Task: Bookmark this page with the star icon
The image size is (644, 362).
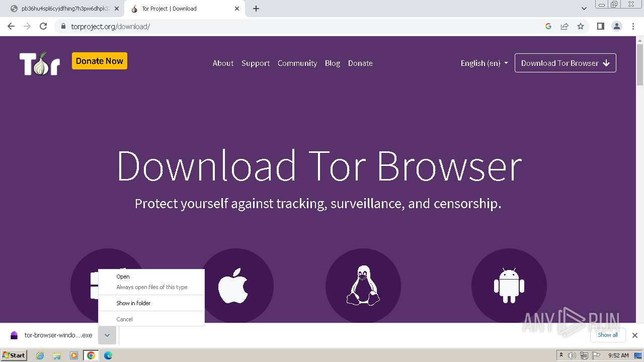Action: click(x=581, y=26)
